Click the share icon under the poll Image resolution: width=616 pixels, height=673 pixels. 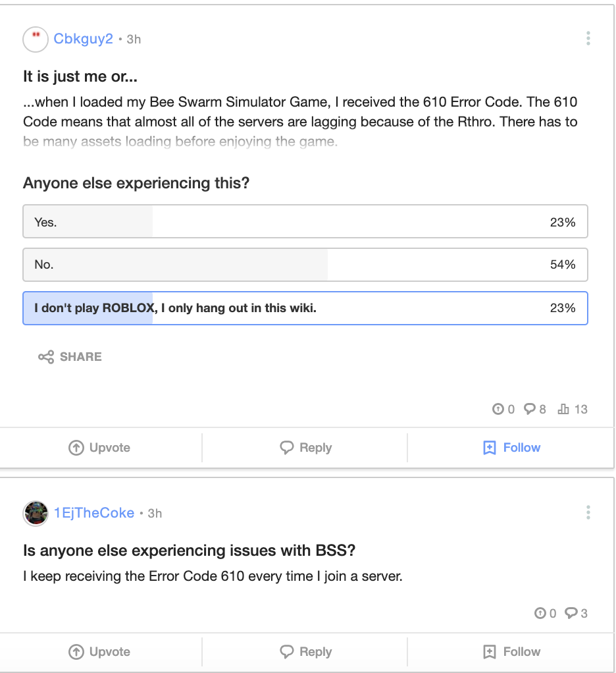click(x=46, y=357)
